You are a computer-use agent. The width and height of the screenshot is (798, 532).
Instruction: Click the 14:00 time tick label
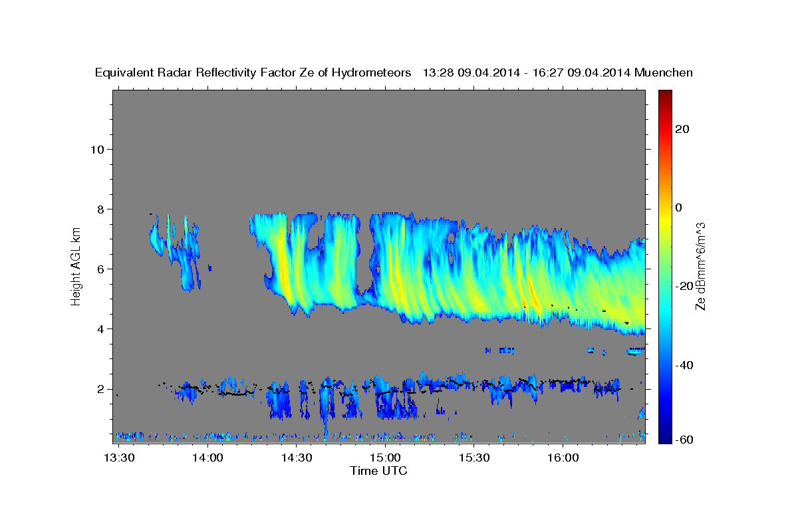click(207, 458)
